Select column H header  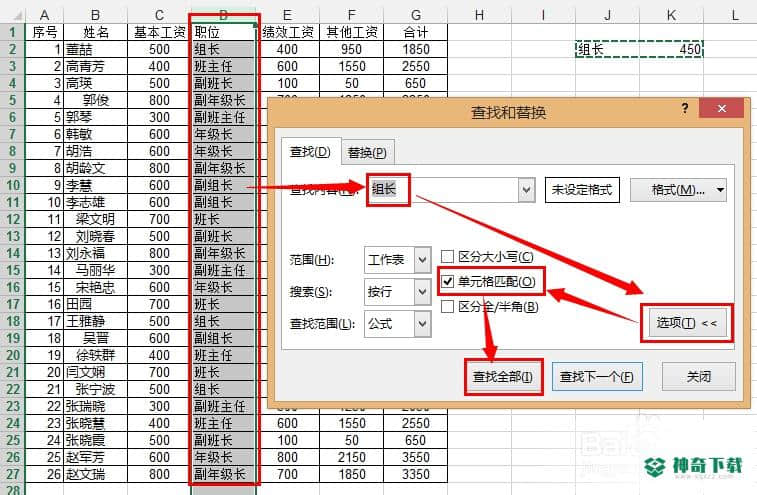pos(479,15)
